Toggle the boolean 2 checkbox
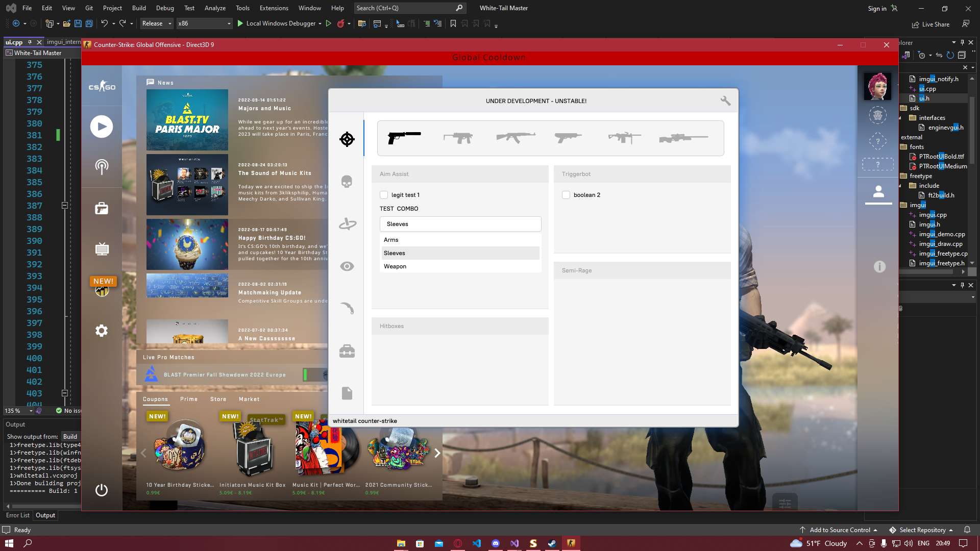The width and height of the screenshot is (980, 551). 566,195
